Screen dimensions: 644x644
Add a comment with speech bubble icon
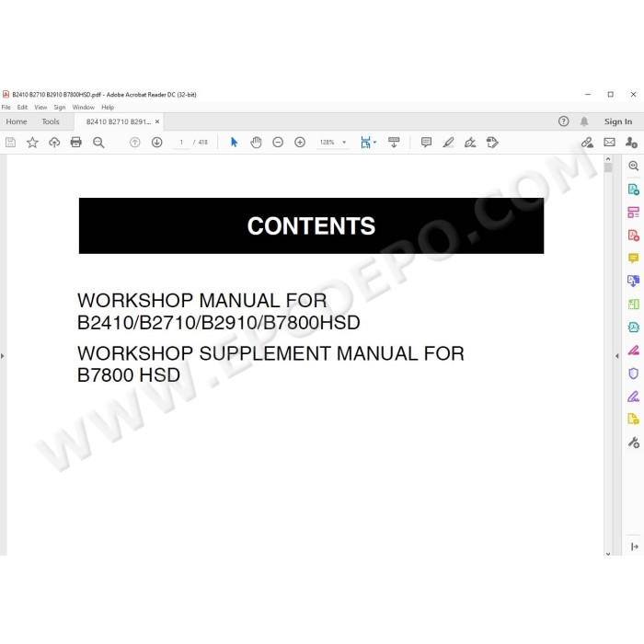[426, 143]
